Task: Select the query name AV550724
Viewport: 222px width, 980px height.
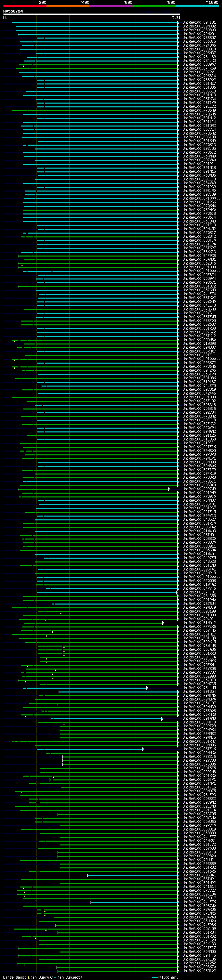Action: pyautogui.click(x=13, y=11)
